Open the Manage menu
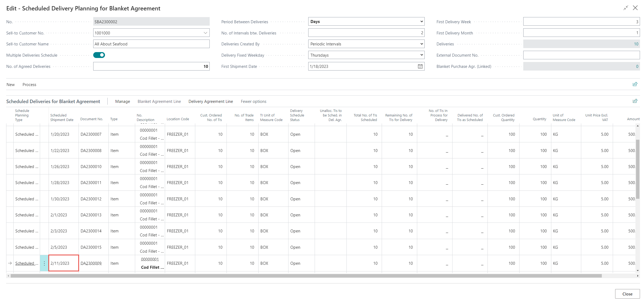 pyautogui.click(x=123, y=102)
